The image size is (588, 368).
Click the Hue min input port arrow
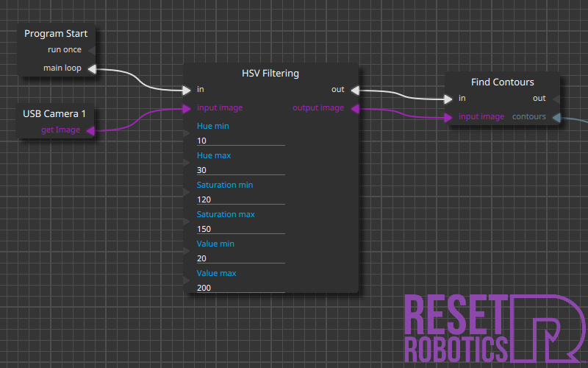click(187, 133)
